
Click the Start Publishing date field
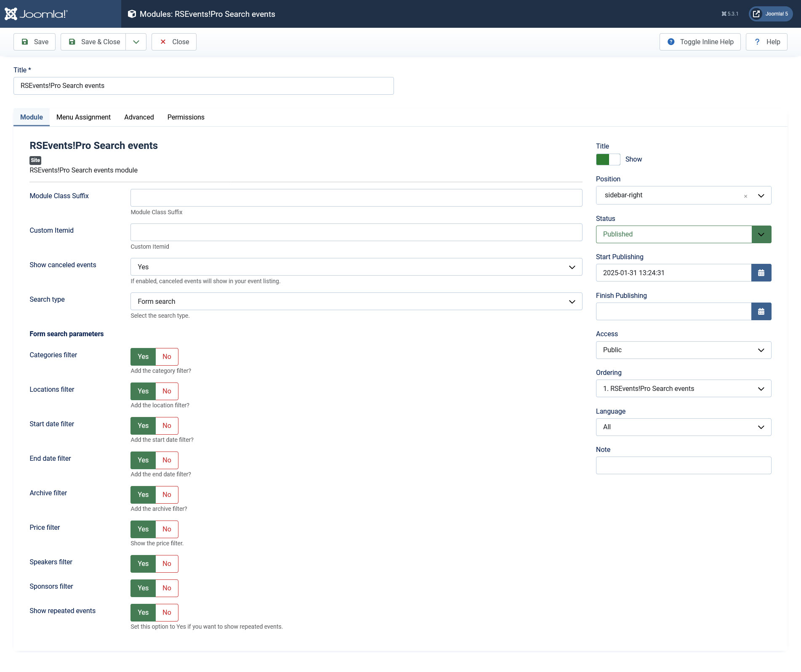pos(673,273)
